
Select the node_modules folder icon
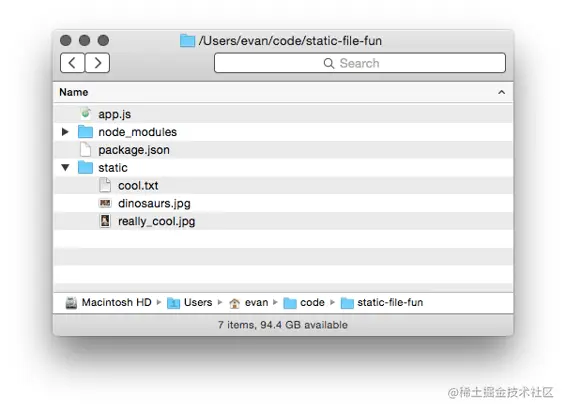click(86, 132)
